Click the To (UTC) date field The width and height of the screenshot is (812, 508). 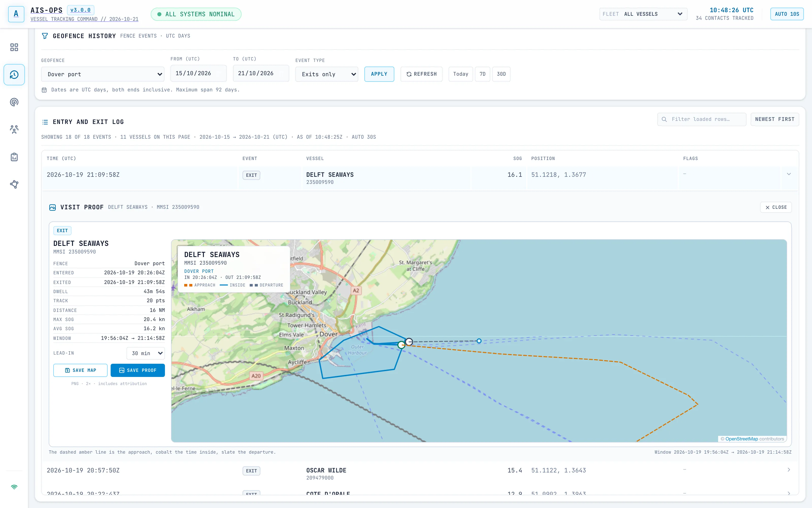(x=261, y=73)
